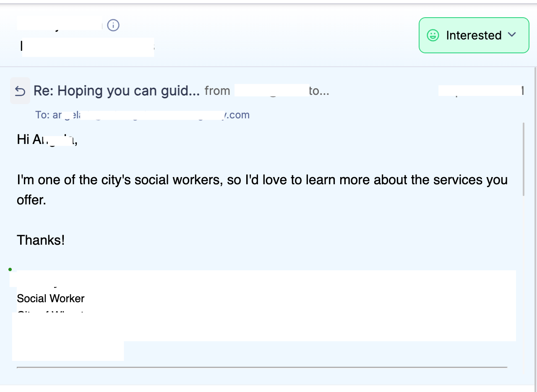
Task: Click the "Re: Hoping you can guid..." subject
Action: point(116,91)
